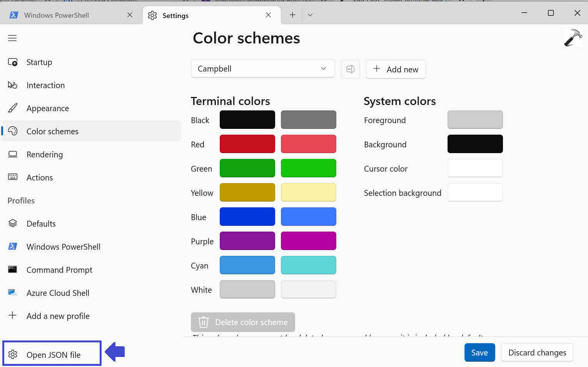Click the hamburger navigation menu icon
This screenshot has width=588, height=367.
[x=12, y=38]
